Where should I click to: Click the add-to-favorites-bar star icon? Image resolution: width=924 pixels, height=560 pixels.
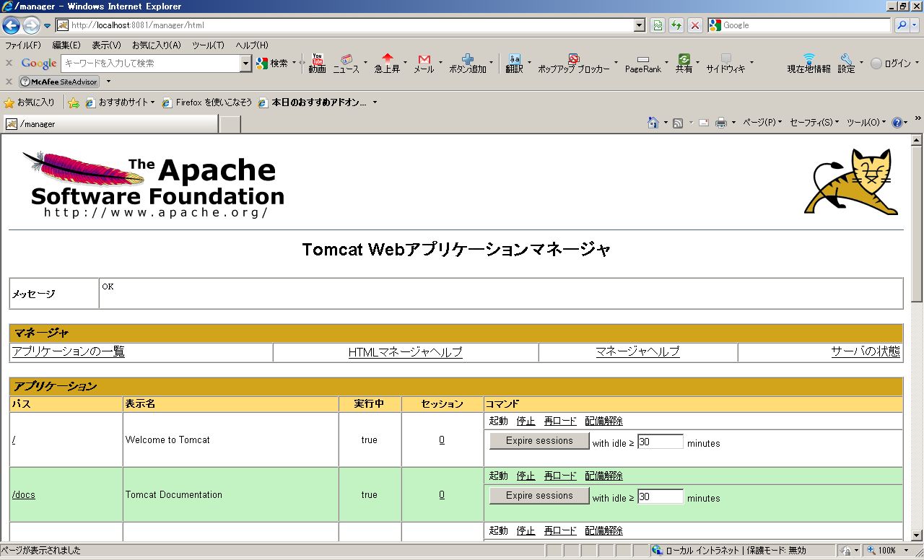click(x=74, y=102)
